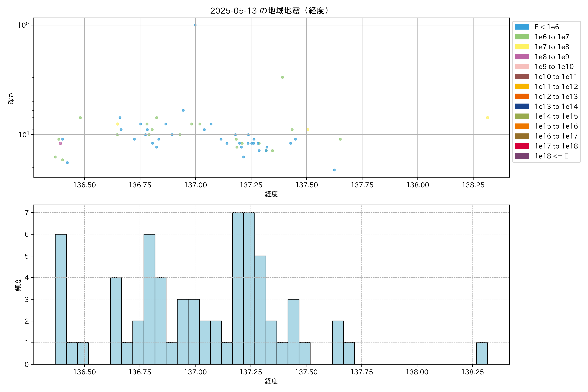Click the leftmost histogram bar with height 6
Image resolution: width=588 pixels, height=392 pixels.
(x=61, y=299)
